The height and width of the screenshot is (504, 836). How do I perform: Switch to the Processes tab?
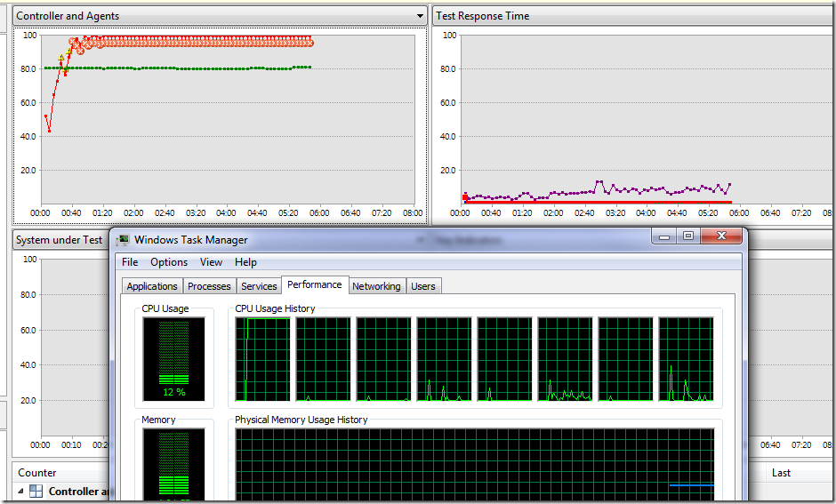coord(209,286)
